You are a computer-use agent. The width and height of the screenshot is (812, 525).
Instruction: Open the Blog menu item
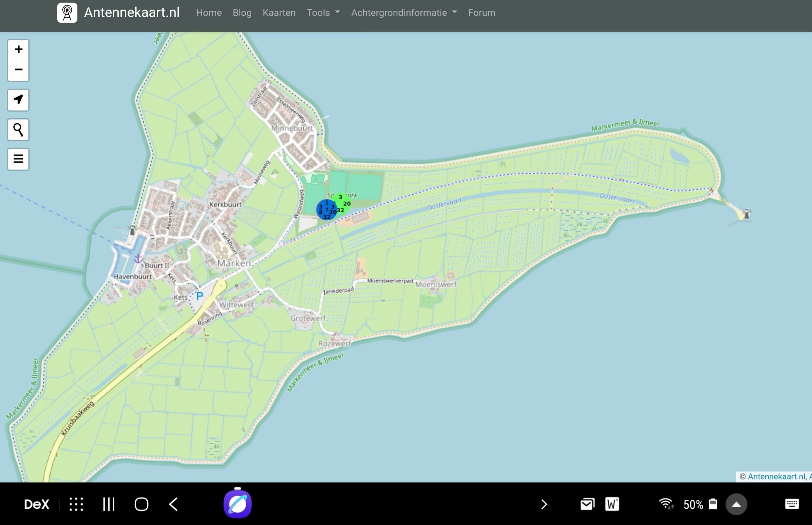242,13
